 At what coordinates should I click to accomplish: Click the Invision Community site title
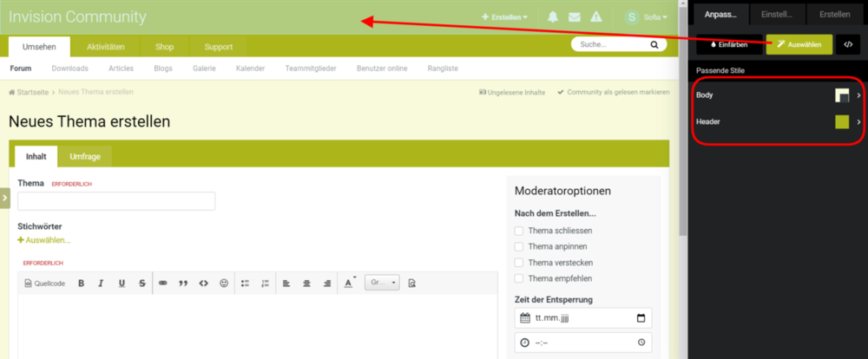77,17
